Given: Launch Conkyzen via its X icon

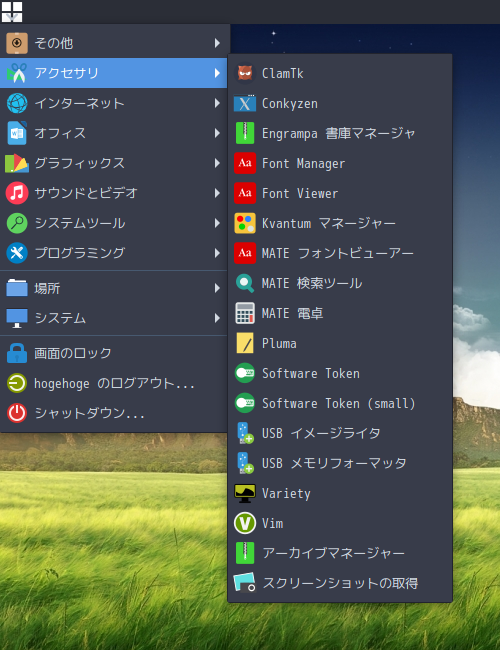Looking at the screenshot, I should (245, 104).
